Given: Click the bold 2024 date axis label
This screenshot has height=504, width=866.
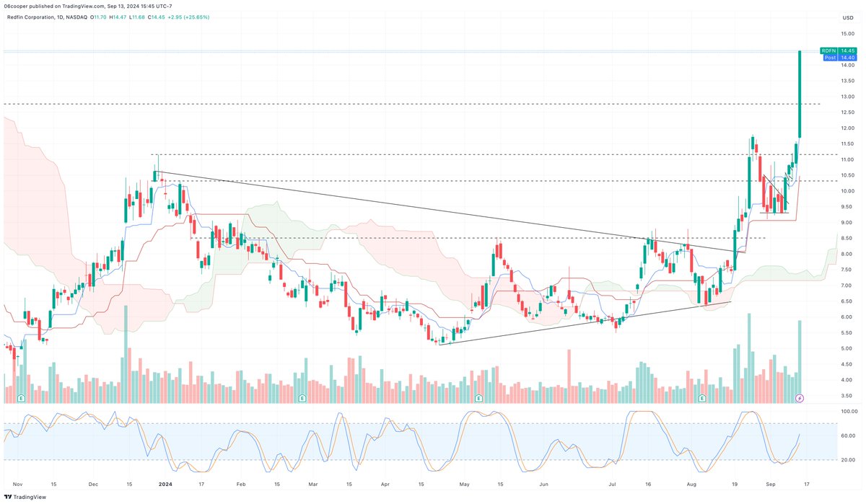Looking at the screenshot, I should click(165, 484).
